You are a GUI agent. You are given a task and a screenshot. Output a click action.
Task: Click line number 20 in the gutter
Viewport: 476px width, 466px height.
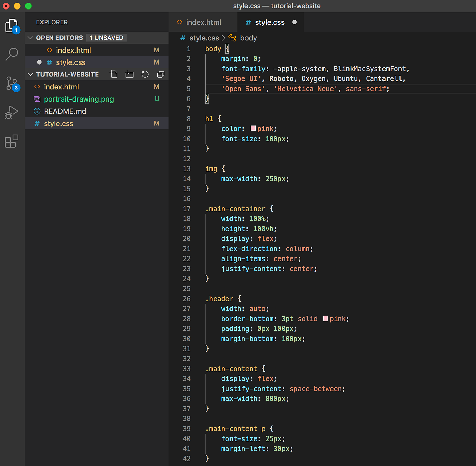click(x=187, y=238)
